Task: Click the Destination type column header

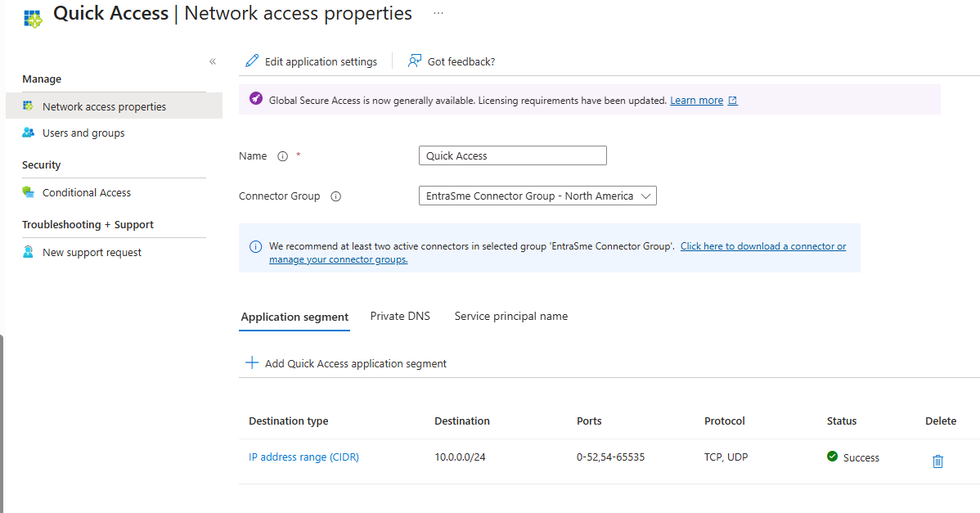Action: point(288,421)
